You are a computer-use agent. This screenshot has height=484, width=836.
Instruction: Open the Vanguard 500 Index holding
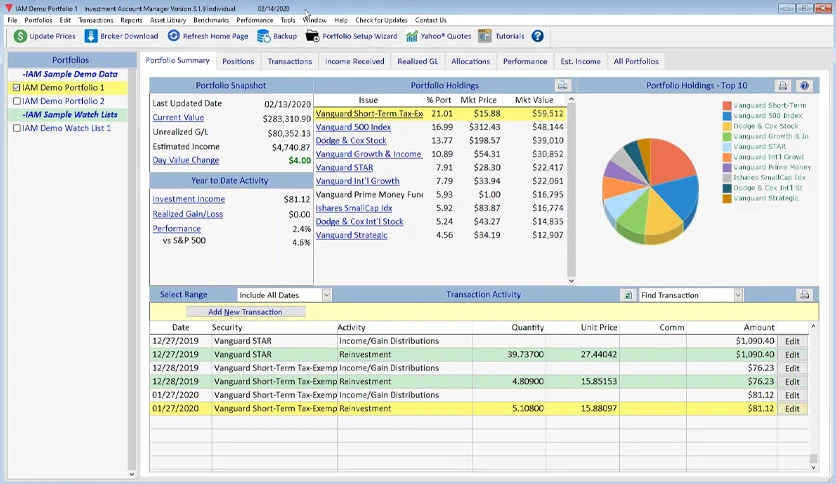pos(353,127)
